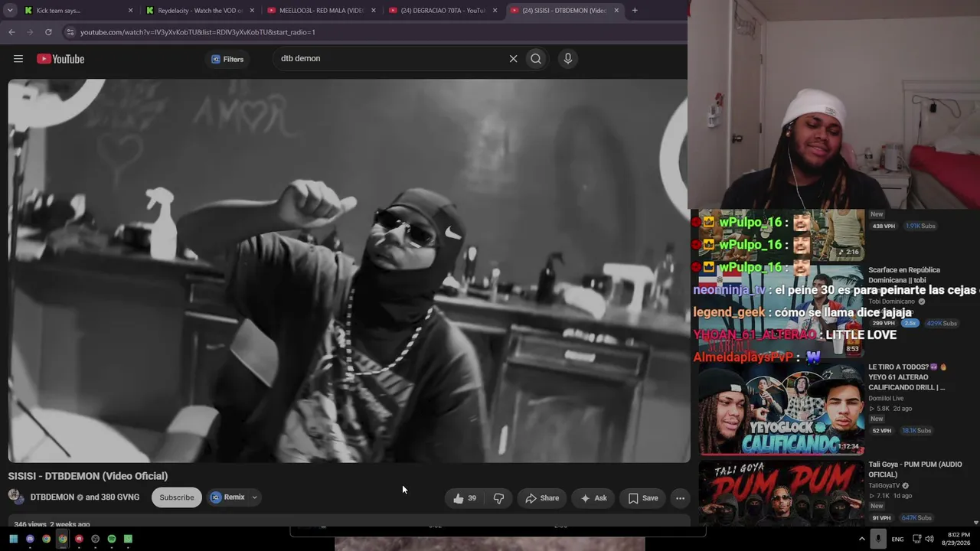Select the video title 'SISISI - DTBDEMON (Video Oficial)'
The height and width of the screenshot is (551, 980).
(x=88, y=476)
